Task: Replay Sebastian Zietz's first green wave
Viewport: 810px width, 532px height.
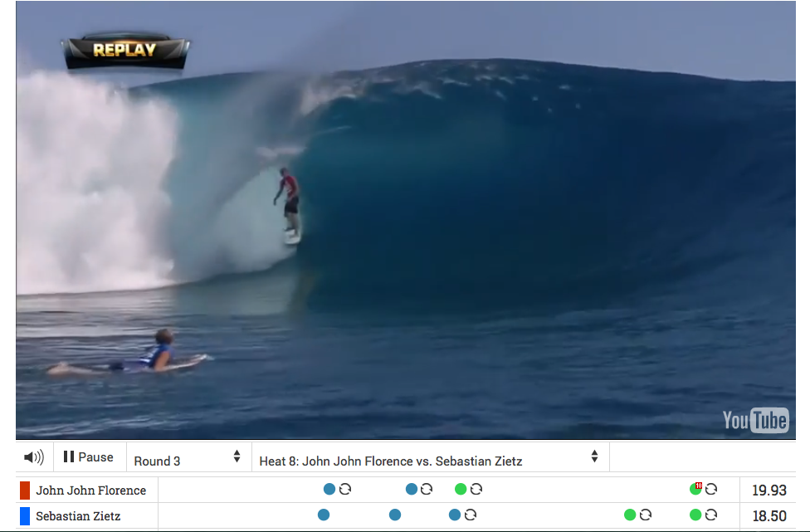Action: point(645,515)
